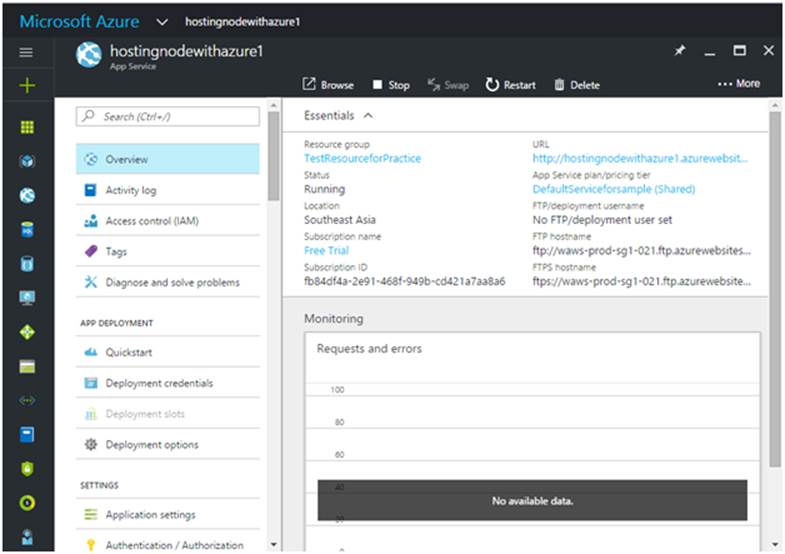Open the hamburger menu in Azure sidebar
The height and width of the screenshot is (554, 785).
[26, 53]
